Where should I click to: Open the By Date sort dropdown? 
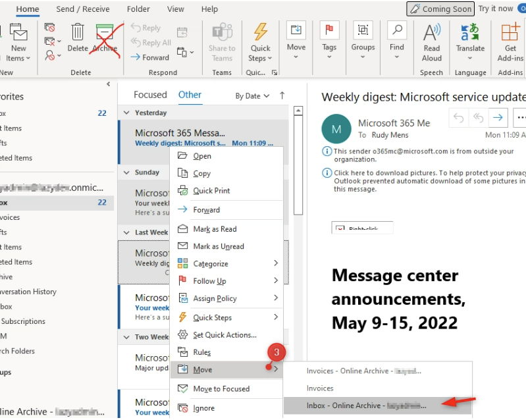coord(252,96)
